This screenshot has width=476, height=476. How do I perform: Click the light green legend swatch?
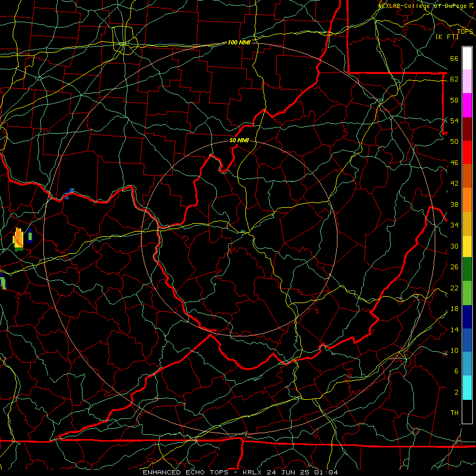[x=467, y=293]
